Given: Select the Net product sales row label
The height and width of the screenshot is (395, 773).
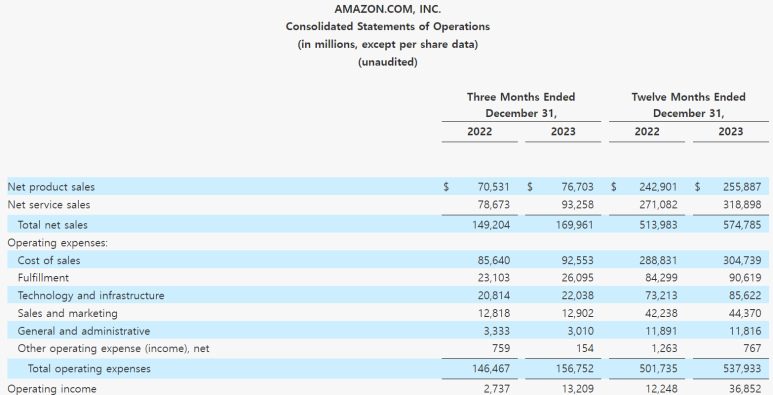Looking at the screenshot, I should [51, 187].
